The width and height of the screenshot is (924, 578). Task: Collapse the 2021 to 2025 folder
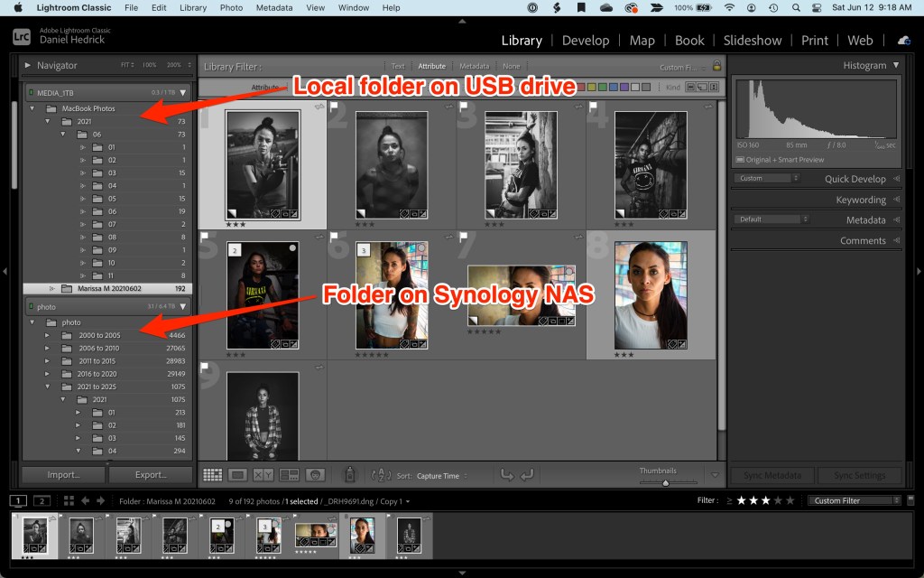(48, 387)
